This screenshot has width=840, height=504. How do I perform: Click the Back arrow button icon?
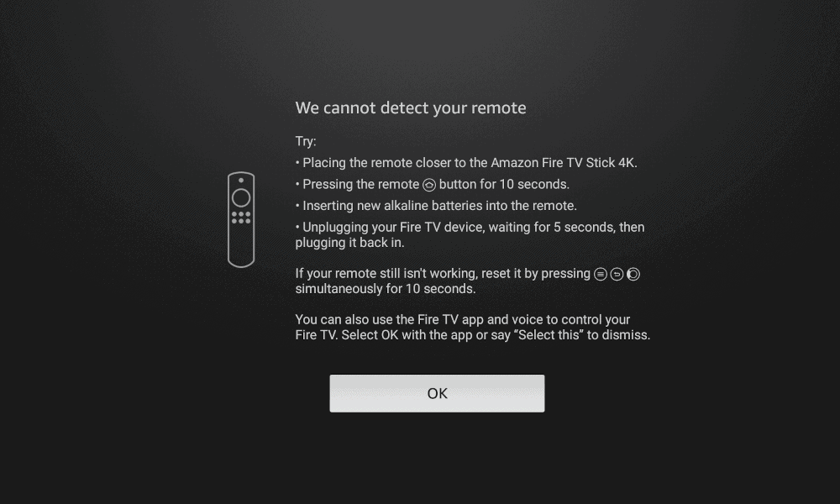pos(617,274)
